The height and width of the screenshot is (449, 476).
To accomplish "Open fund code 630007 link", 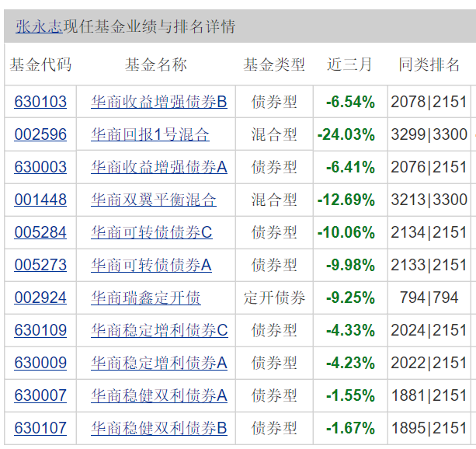I will 40,395.
